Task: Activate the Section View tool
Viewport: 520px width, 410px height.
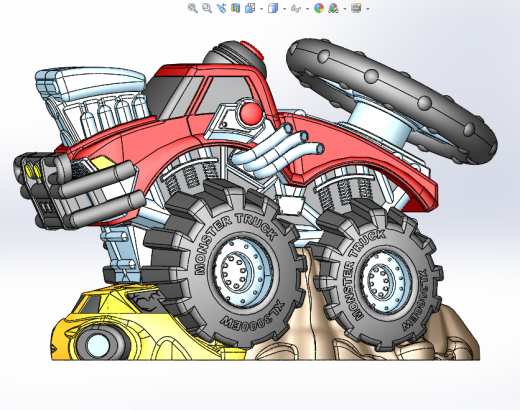Action: point(235,8)
